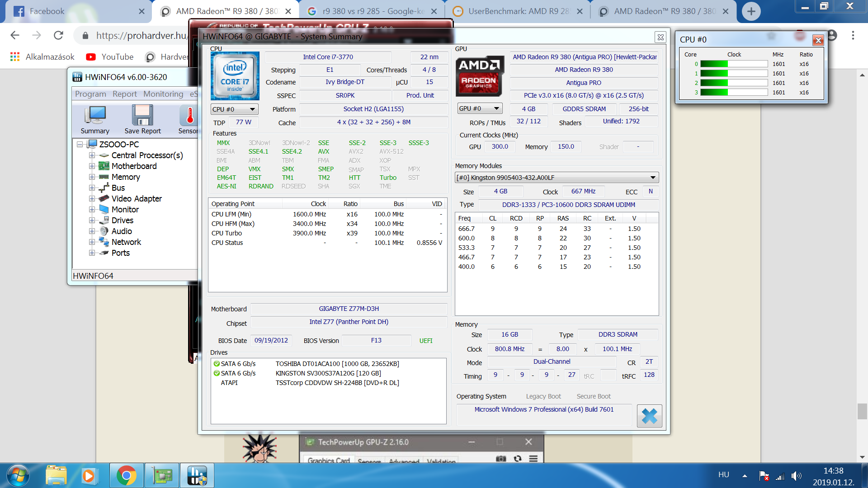This screenshot has width=868, height=488.
Task: Open the GPU #0 selector dropdown
Action: (480, 109)
